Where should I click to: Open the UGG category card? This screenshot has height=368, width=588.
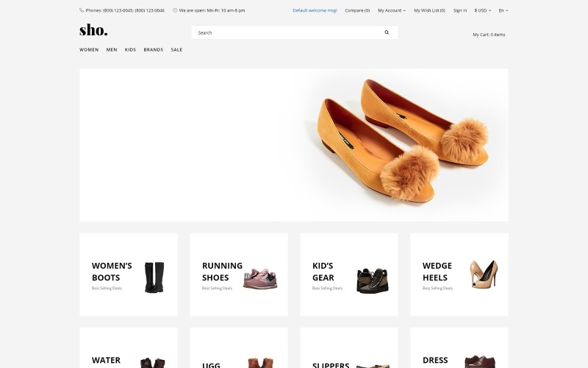point(239,347)
